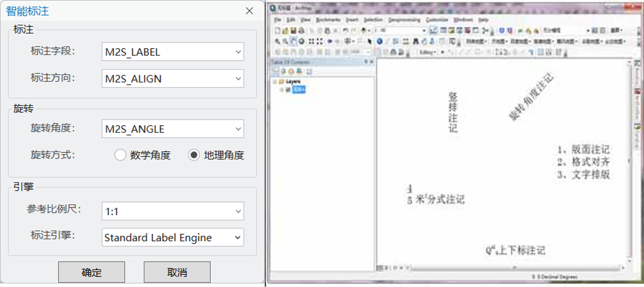Open the 参考比例尺 1:1 dropdown
644x287 pixels.
coord(173,211)
